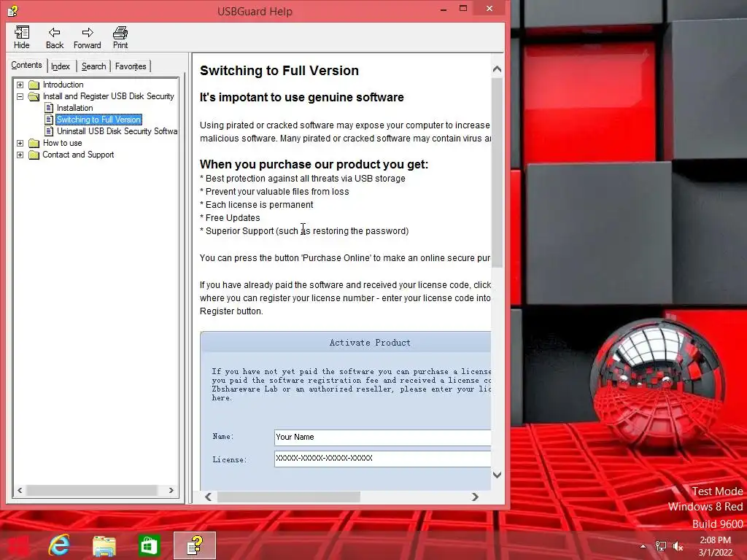Image resolution: width=747 pixels, height=560 pixels.
Task: Expand the Contact and Support node
Action: [20, 155]
